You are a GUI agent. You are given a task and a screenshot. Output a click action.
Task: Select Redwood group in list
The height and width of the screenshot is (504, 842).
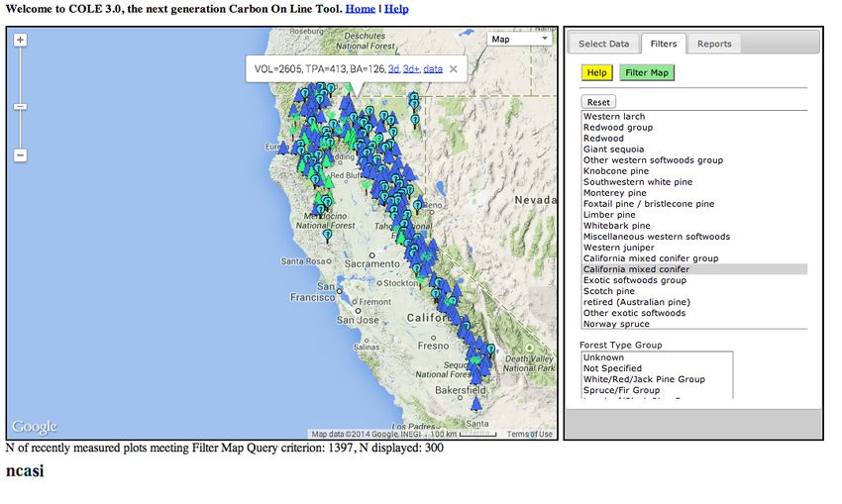(x=694, y=127)
